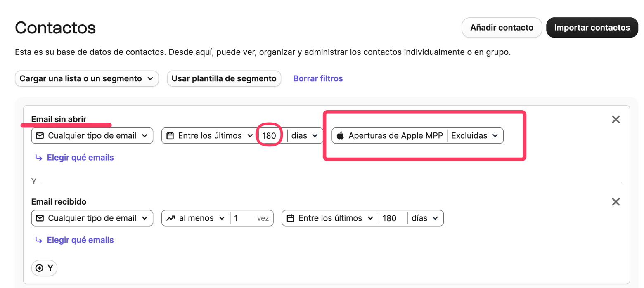Click the Apple logo icon
This screenshot has height=288, width=644.
coord(340,136)
